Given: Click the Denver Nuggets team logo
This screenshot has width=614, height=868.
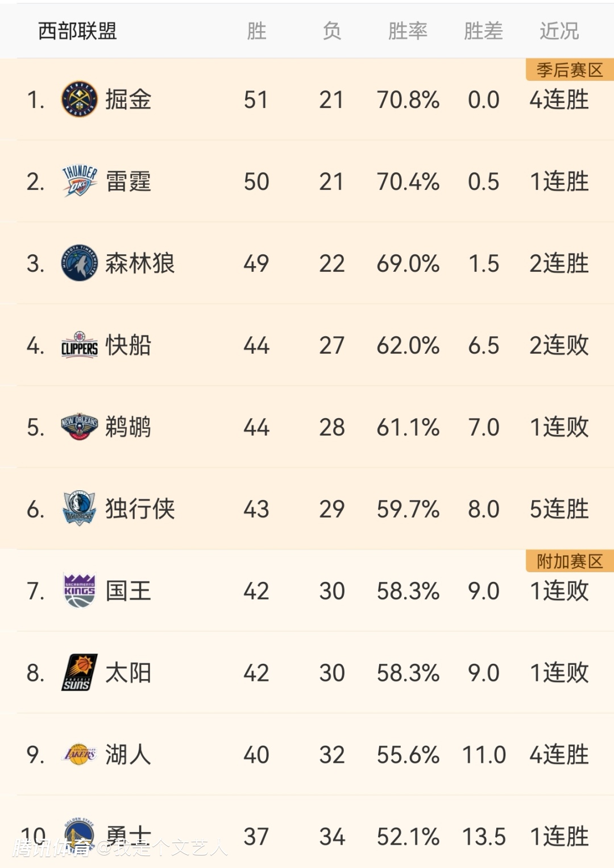Looking at the screenshot, I should click(x=79, y=100).
